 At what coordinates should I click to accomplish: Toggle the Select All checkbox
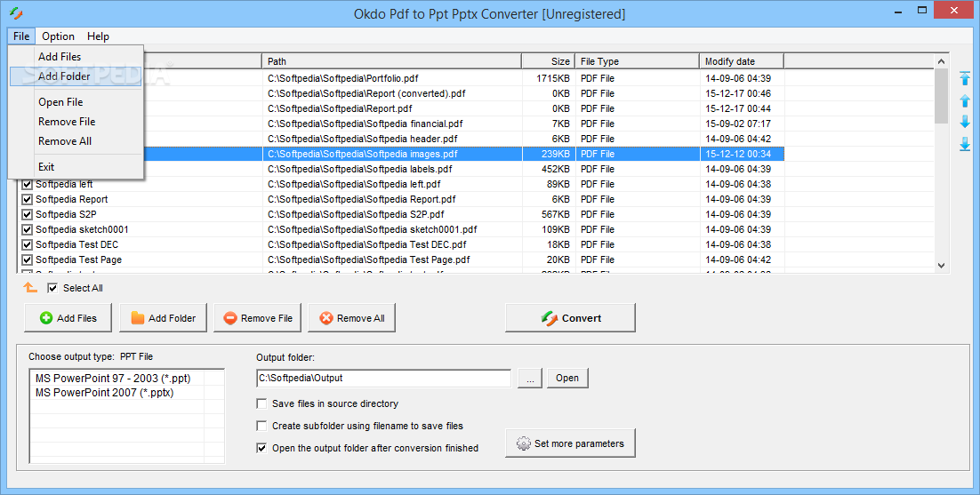[x=52, y=288]
